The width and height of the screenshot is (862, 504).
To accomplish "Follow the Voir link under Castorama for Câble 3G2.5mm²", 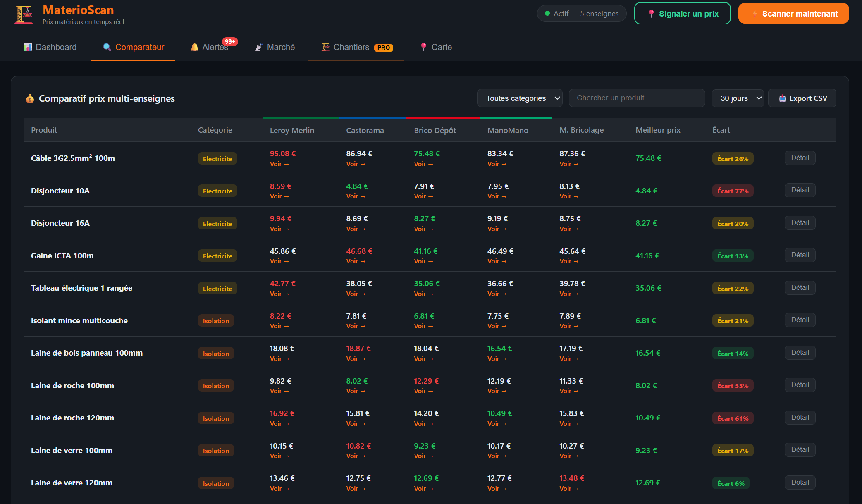I will coord(356,164).
